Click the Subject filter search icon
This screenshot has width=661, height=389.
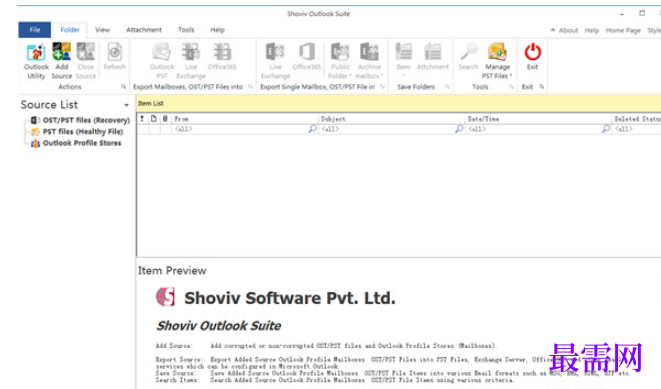459,129
